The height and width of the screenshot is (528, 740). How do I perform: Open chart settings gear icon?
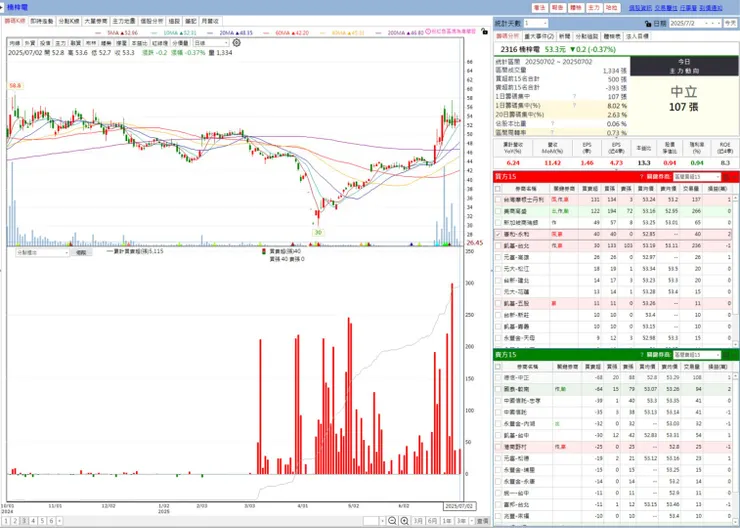(236, 43)
